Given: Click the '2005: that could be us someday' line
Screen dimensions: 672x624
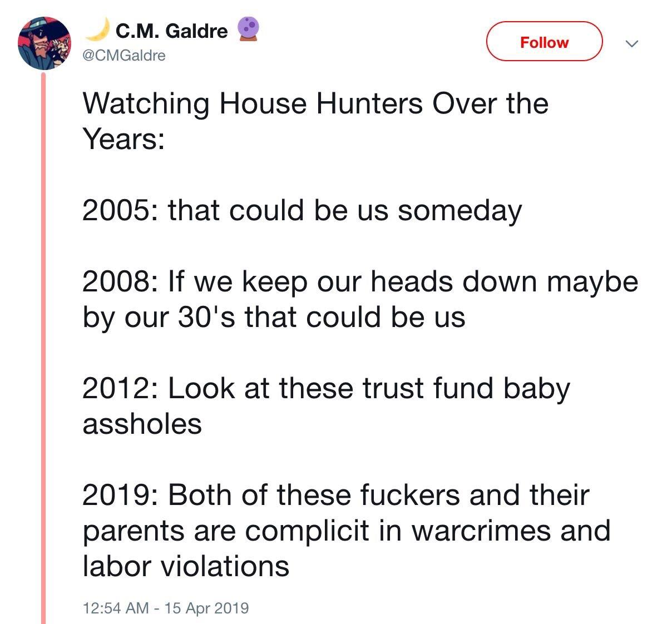Looking at the screenshot, I should click(302, 210).
